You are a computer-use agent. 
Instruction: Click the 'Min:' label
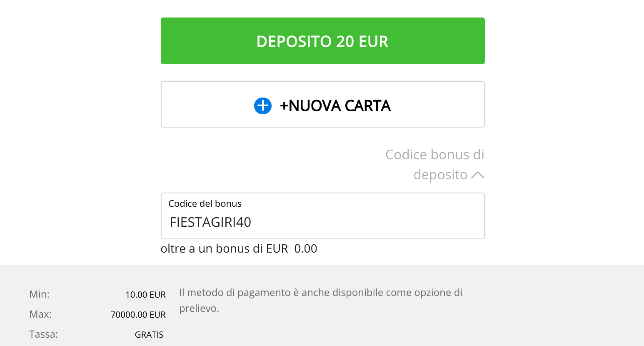[x=39, y=294]
